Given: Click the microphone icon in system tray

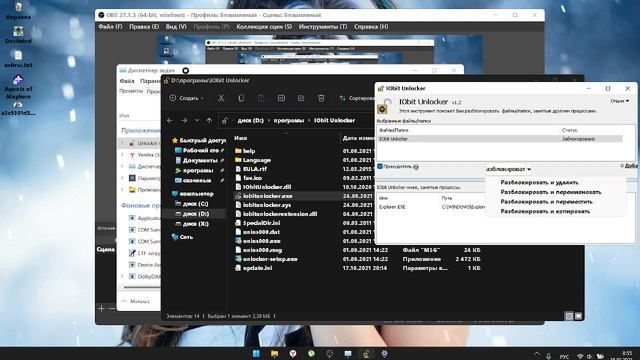Looking at the screenshot, I should [549, 356].
